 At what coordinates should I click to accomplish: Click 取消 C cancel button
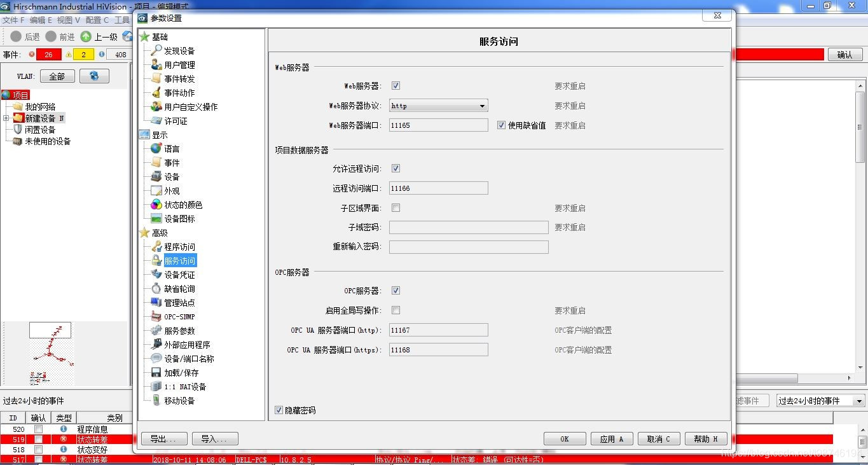tap(658, 439)
